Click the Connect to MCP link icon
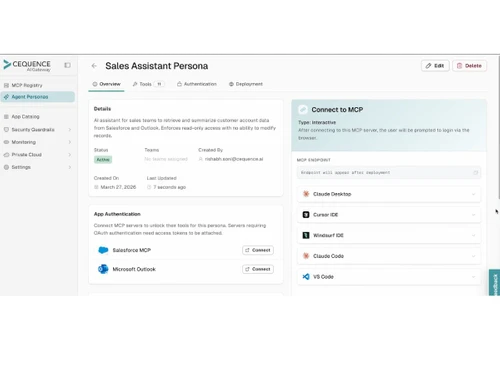Image resolution: width=500 pixels, height=375 pixels. 303,109
